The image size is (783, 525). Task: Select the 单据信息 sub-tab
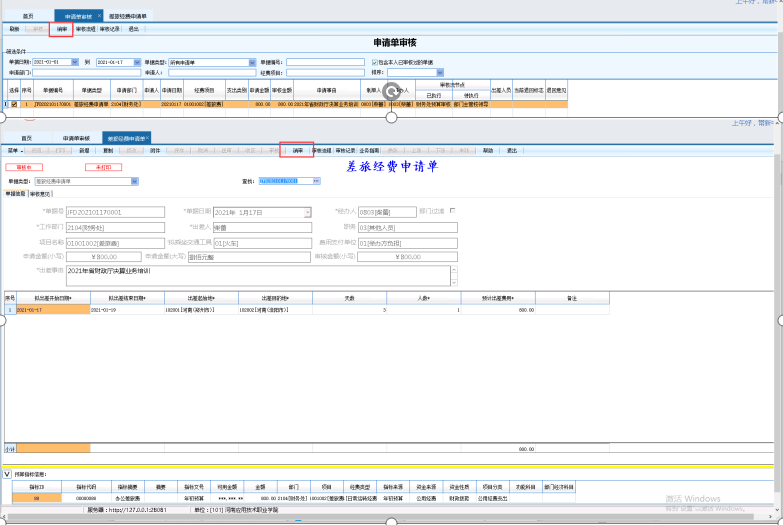coord(15,194)
